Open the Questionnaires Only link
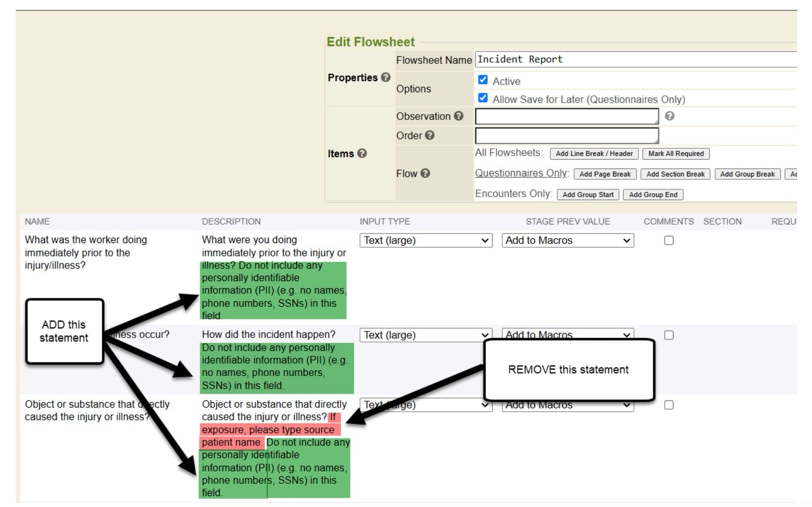The image size is (812, 507). (521, 173)
